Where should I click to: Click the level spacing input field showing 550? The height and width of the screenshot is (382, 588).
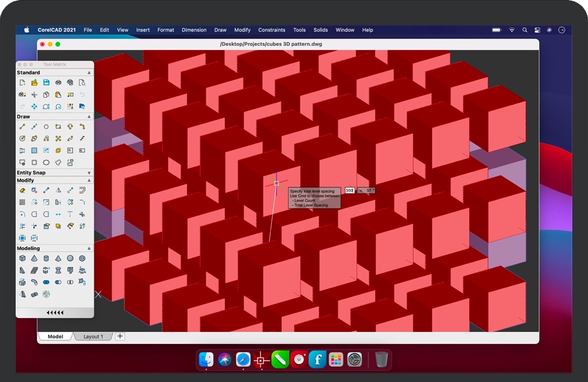click(x=350, y=190)
